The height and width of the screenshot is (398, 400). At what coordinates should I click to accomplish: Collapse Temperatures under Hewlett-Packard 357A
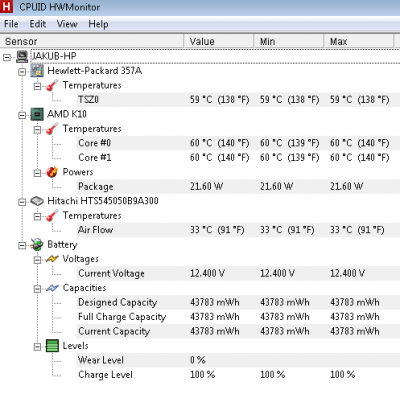(37, 86)
